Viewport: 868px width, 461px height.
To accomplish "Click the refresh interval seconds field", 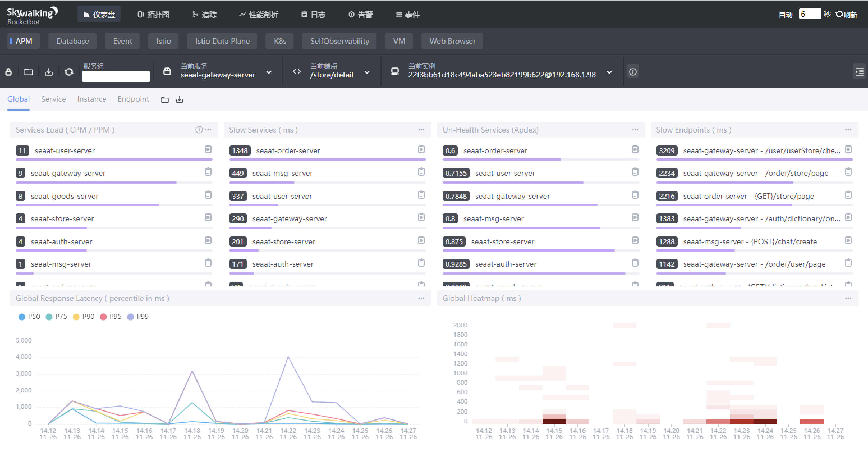I will (810, 14).
